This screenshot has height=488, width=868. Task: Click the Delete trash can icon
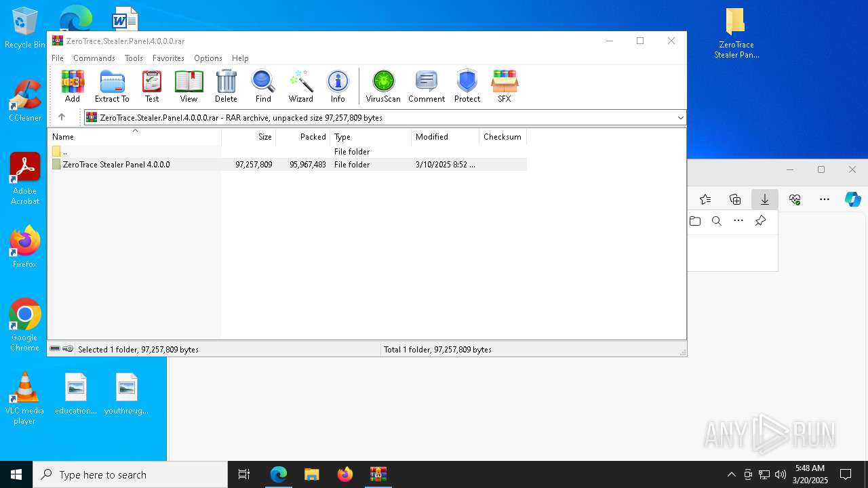click(226, 86)
